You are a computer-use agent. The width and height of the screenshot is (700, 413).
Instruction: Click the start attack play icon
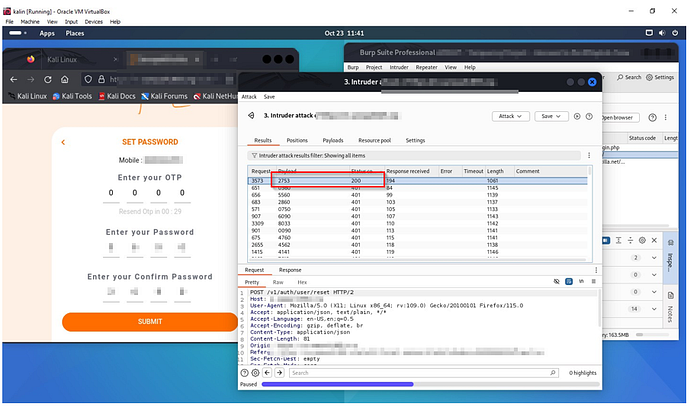[577, 116]
